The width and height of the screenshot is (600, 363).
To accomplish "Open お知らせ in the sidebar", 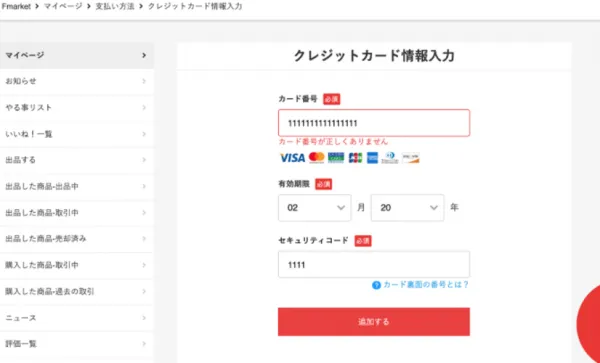I will pyautogui.click(x=77, y=81).
